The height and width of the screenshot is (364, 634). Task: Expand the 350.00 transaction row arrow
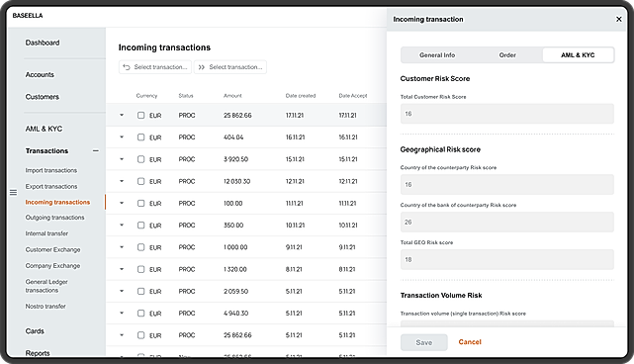pyautogui.click(x=122, y=225)
